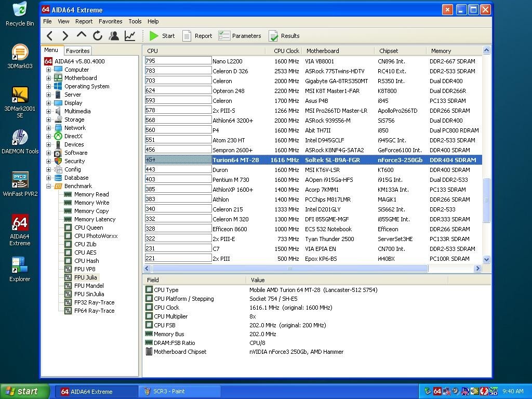
Task: Open the Report menu
Action: point(84,21)
